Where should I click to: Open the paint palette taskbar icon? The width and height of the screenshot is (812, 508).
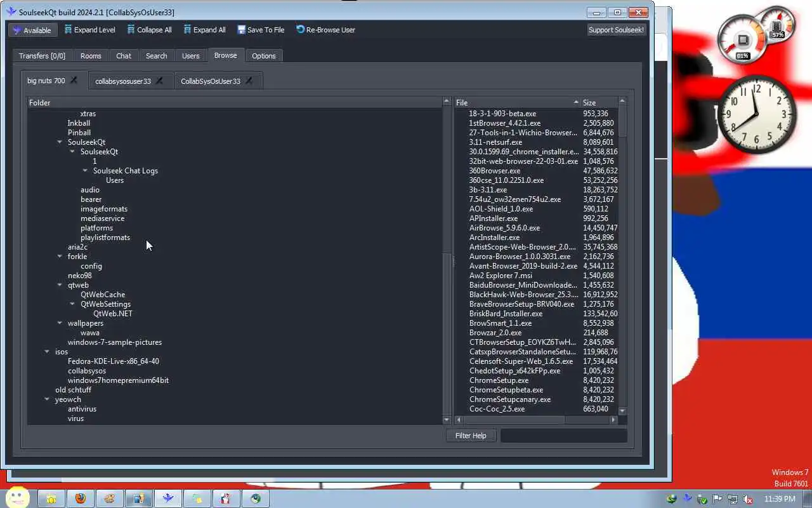pyautogui.click(x=109, y=499)
